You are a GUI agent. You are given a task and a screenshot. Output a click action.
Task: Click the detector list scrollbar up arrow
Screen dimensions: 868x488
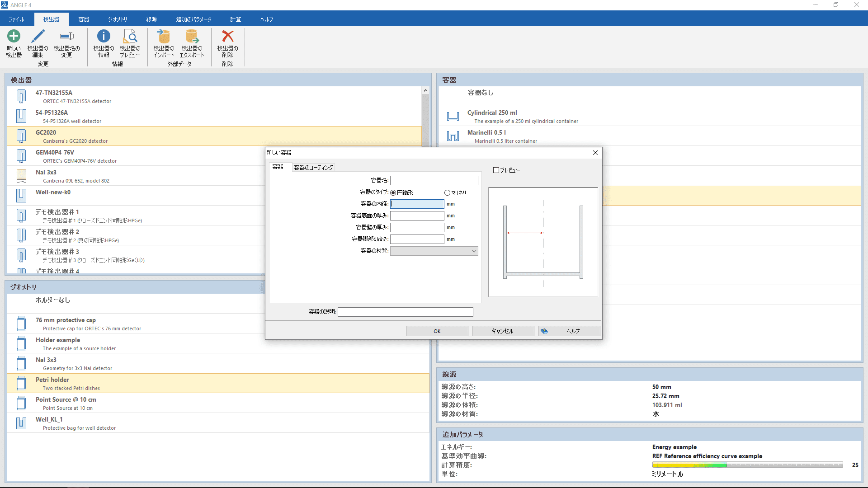tap(425, 91)
